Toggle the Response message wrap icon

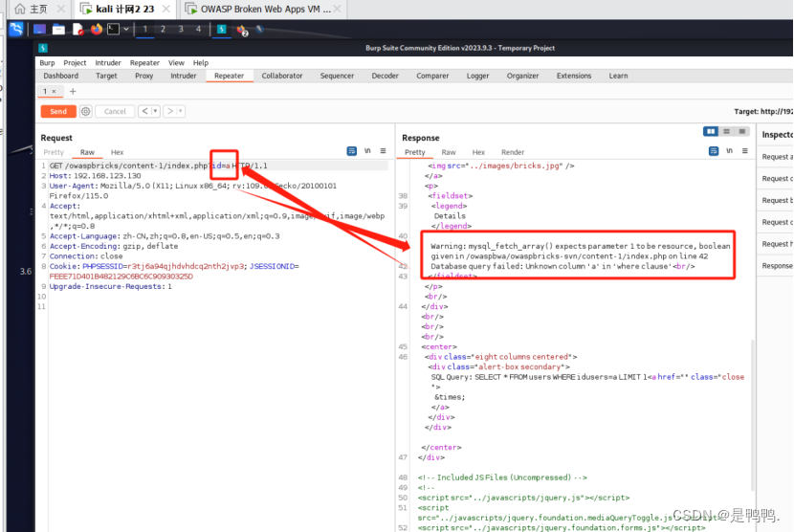click(714, 151)
